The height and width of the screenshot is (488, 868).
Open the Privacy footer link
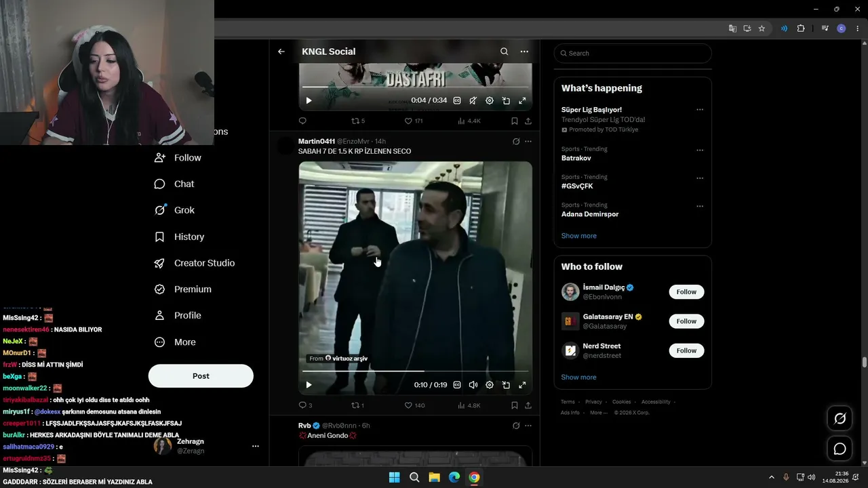click(x=593, y=402)
